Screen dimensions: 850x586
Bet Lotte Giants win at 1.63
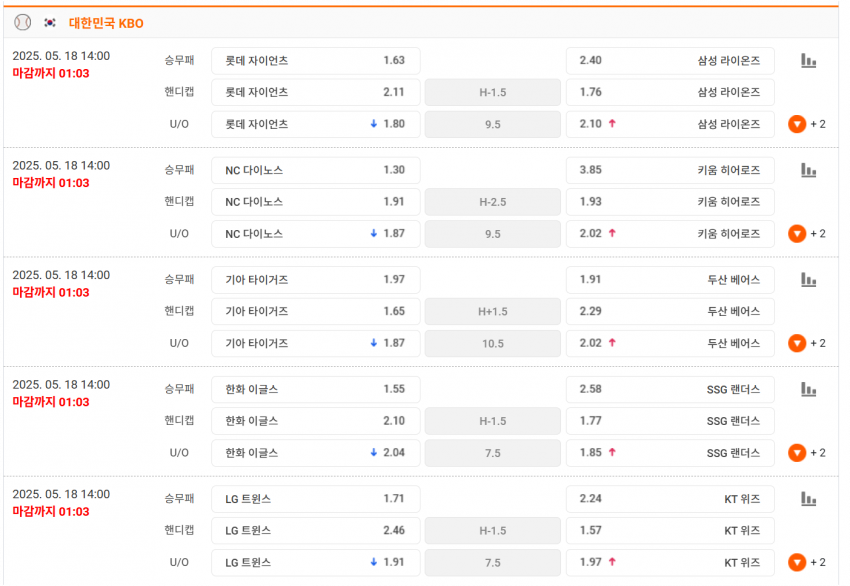point(315,61)
